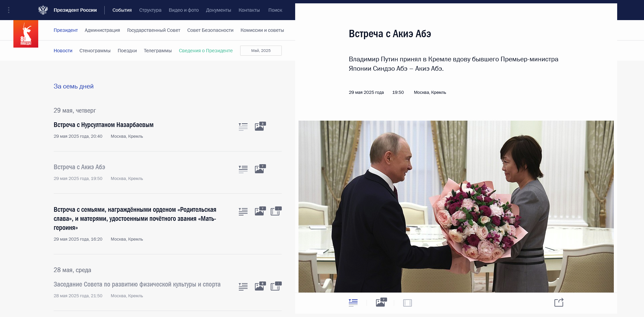
Task: Select the Администрация tab
Action: pyautogui.click(x=102, y=30)
